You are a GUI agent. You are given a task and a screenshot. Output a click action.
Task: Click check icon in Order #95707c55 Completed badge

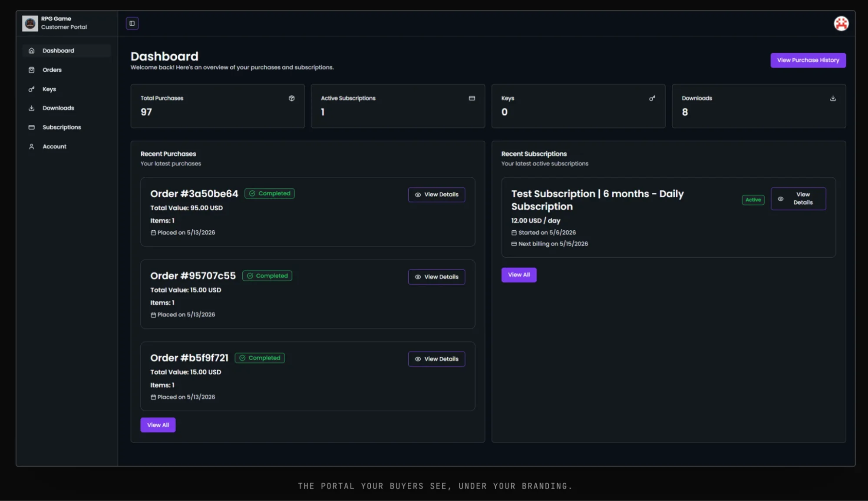[x=250, y=276]
